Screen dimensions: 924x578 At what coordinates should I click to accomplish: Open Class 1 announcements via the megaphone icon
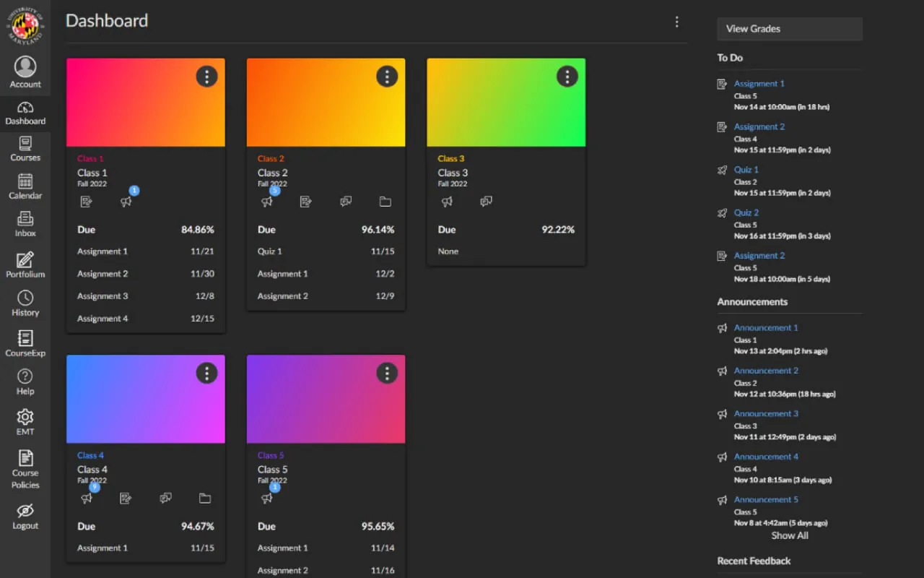126,202
